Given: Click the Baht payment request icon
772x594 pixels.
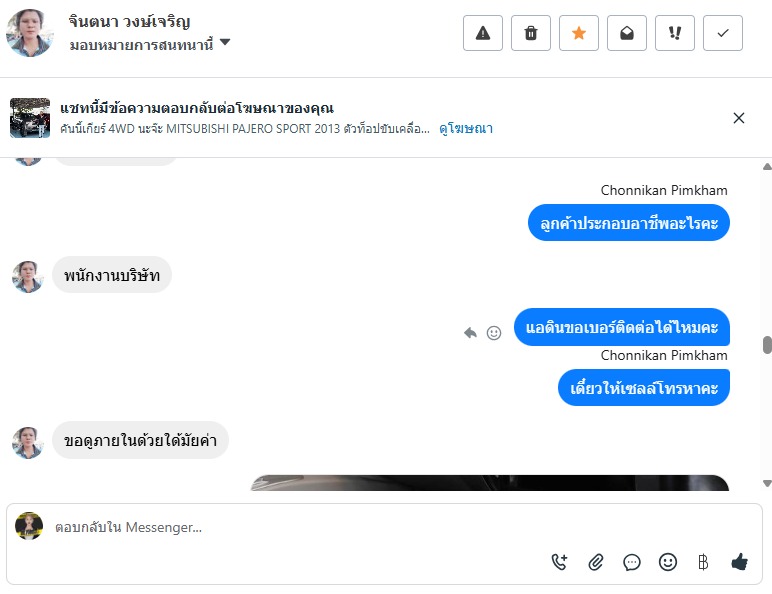Looking at the screenshot, I should click(x=703, y=562).
